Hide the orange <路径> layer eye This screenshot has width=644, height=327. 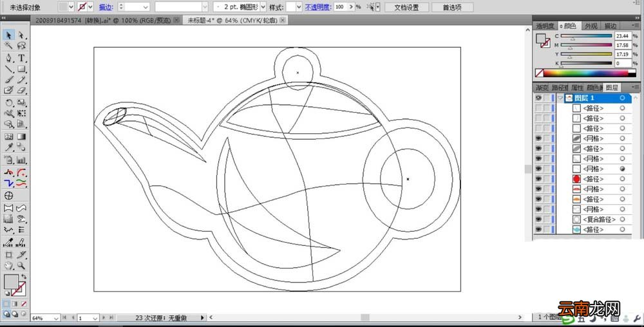538,199
